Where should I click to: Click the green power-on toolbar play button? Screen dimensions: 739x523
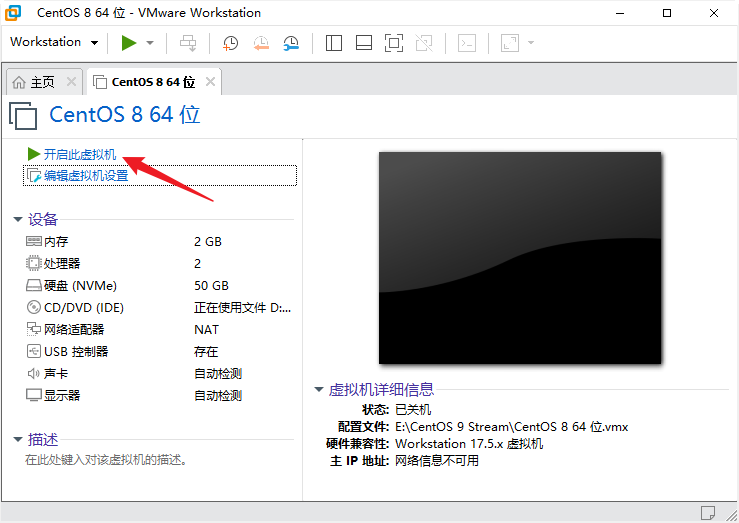128,42
